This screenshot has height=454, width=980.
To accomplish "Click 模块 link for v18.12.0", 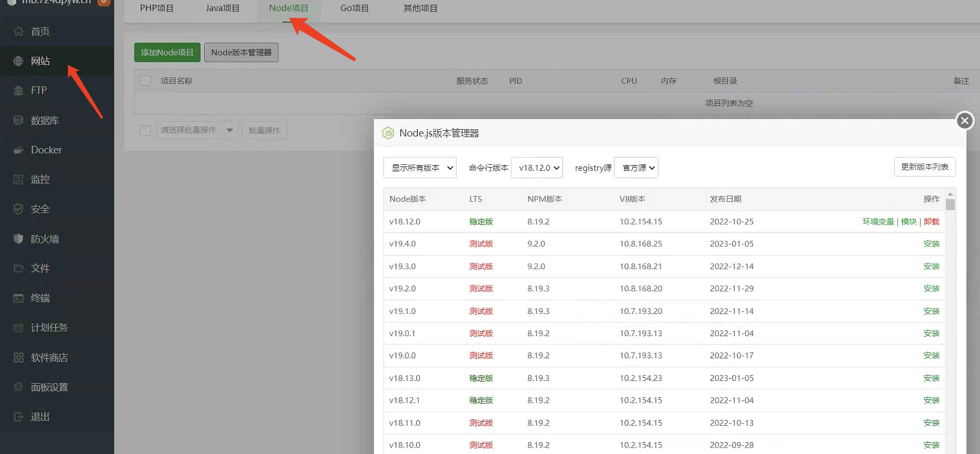I will 909,222.
